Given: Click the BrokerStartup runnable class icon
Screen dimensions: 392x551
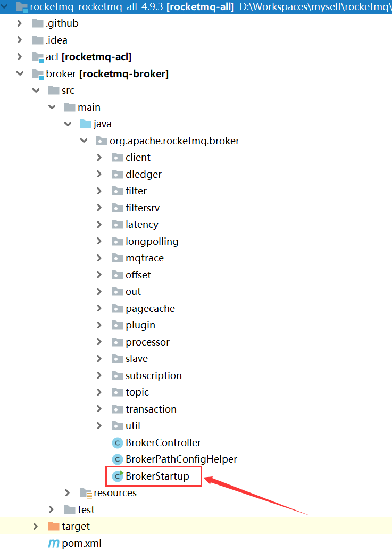Looking at the screenshot, I should pos(117,476).
